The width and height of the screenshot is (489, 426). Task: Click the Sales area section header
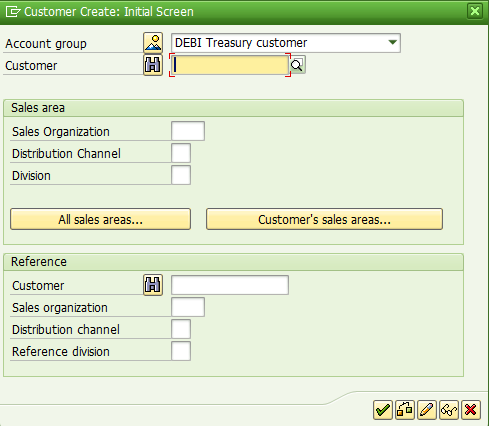(x=233, y=108)
